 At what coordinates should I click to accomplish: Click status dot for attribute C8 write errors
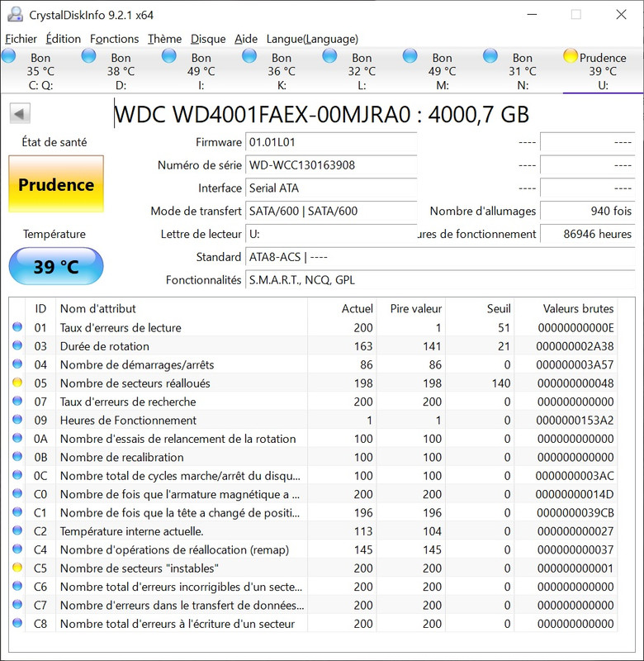17,623
